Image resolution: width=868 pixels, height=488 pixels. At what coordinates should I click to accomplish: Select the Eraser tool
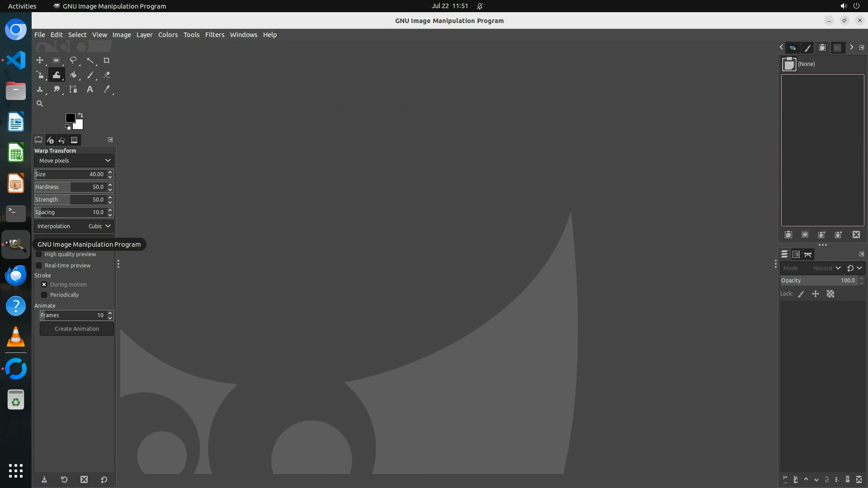[x=107, y=75]
